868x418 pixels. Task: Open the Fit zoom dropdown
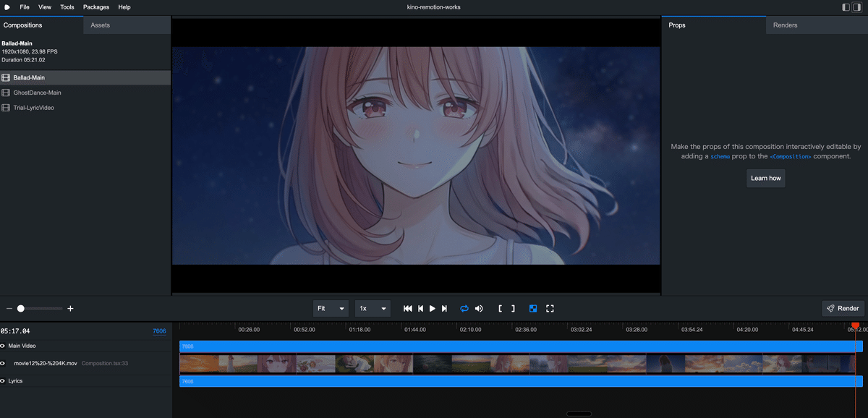coord(331,308)
